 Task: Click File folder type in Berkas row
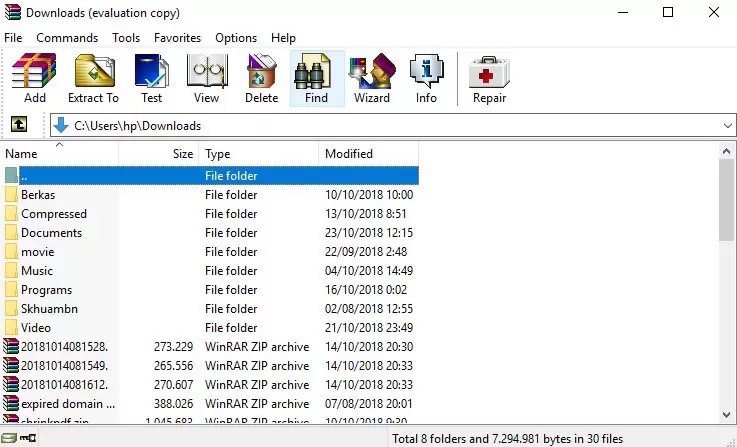231,195
